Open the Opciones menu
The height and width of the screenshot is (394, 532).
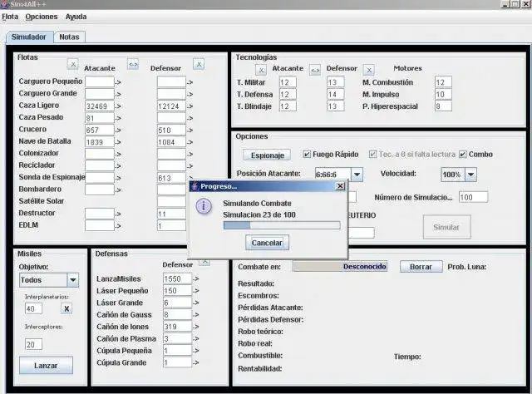(42, 17)
